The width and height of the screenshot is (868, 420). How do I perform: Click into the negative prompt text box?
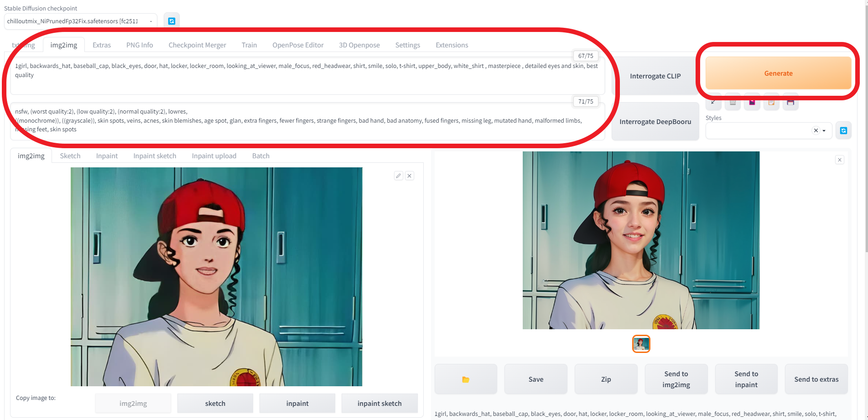coord(307,121)
